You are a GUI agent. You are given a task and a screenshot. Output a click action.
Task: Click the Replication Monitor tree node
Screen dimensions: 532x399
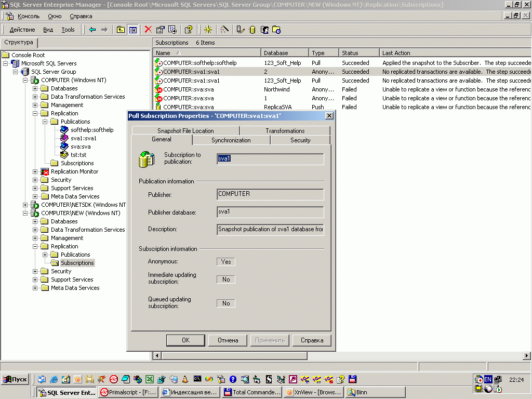74,171
